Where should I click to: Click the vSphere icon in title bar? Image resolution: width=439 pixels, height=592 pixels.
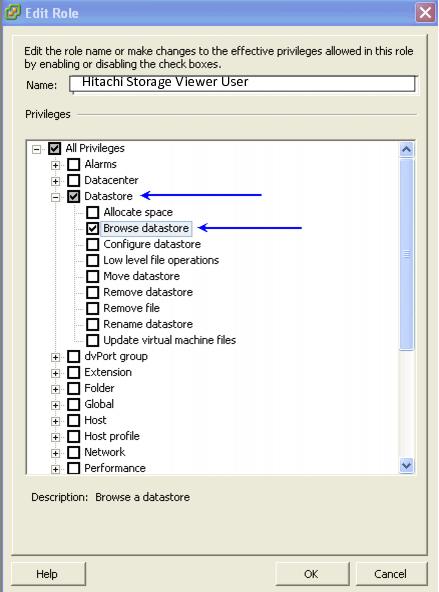tap(12, 12)
